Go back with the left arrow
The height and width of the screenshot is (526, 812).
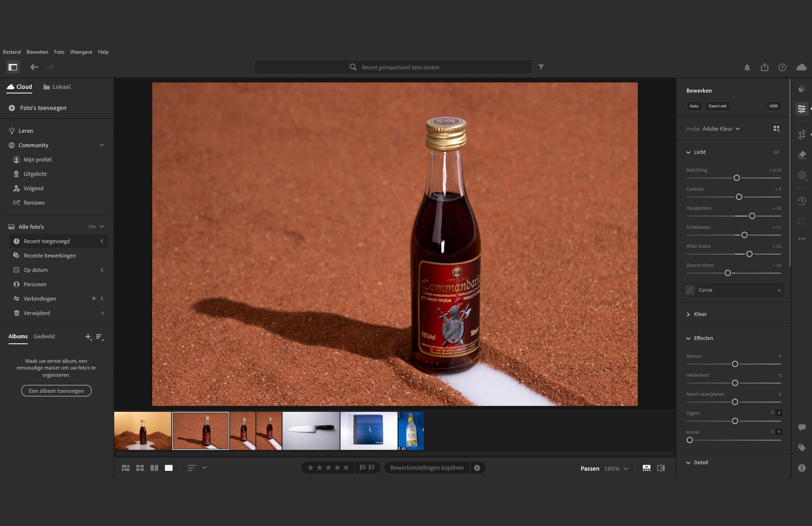[34, 67]
